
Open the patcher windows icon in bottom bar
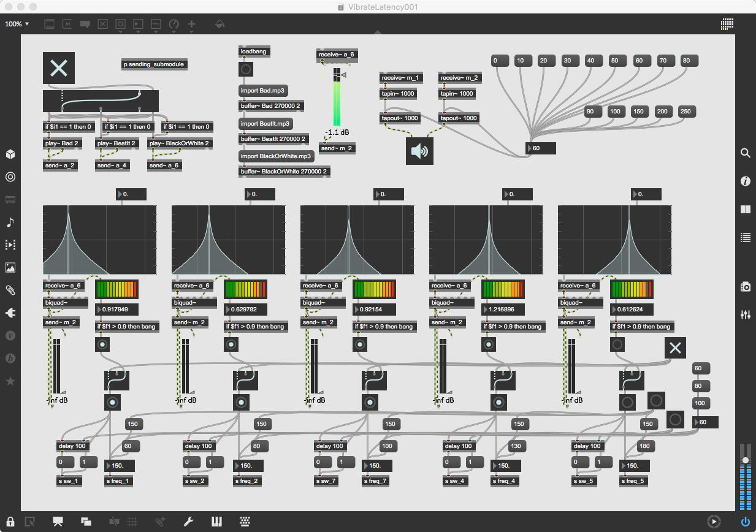click(x=86, y=522)
